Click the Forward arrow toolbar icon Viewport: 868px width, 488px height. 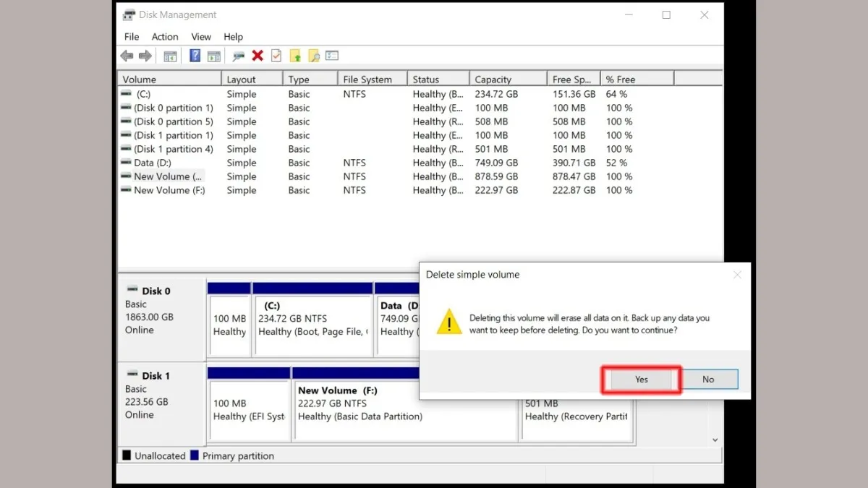tap(145, 56)
